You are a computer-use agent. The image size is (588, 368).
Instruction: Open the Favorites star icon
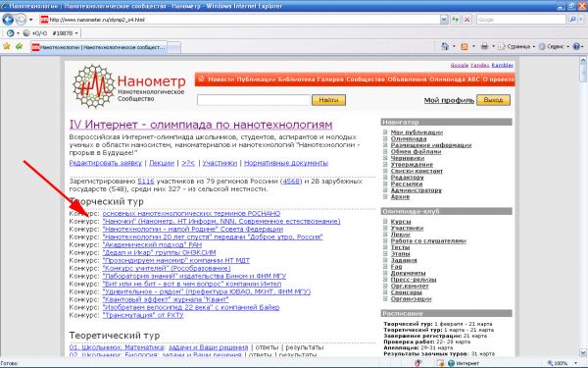(7, 46)
